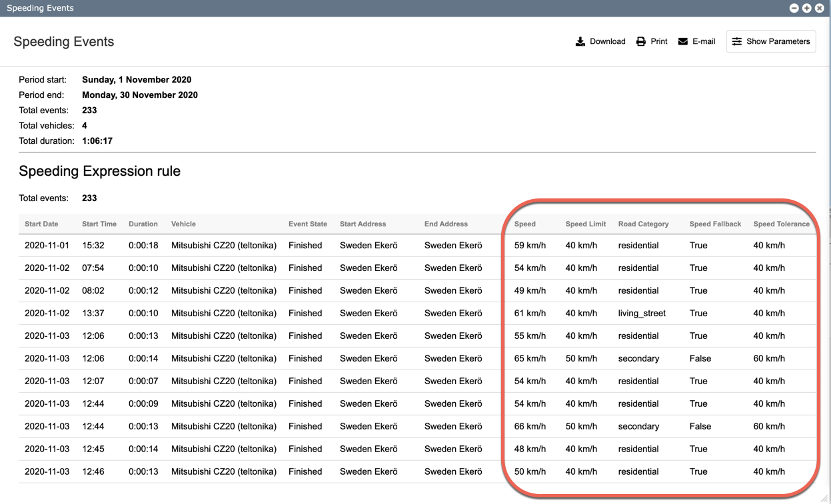This screenshot has height=504, width=831.
Task: Click the Period end date value
Action: (140, 95)
